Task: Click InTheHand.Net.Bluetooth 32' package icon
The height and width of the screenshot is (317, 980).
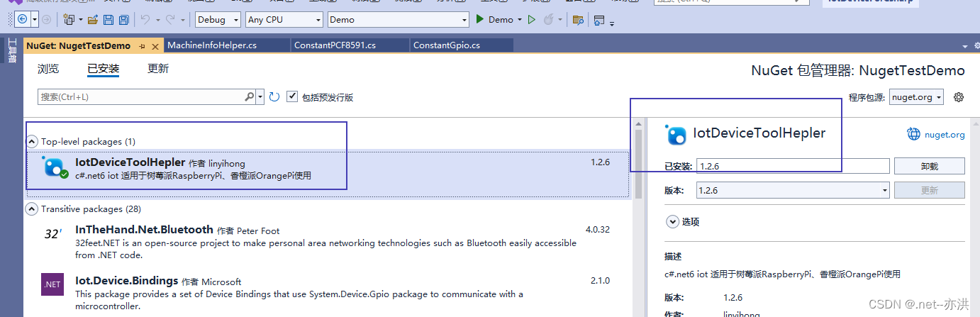Action: point(53,234)
